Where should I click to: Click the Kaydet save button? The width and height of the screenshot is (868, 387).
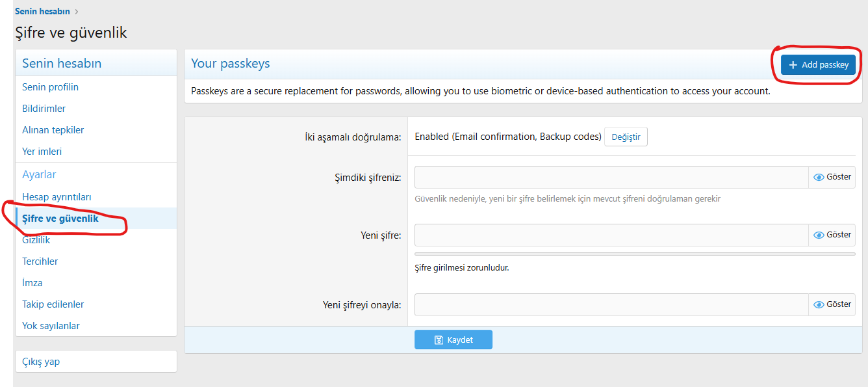point(453,340)
